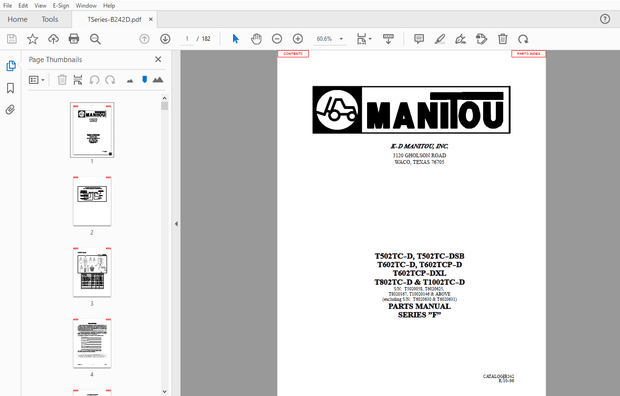Open the zoom level dropdown arrow
Screen dimensions: 620x396
[341, 39]
